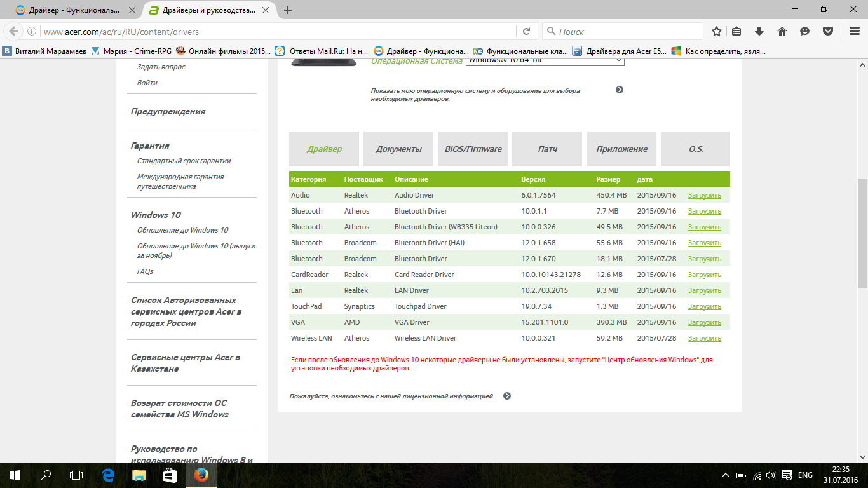Click the Firefox icon on the taskbar

click(201, 475)
